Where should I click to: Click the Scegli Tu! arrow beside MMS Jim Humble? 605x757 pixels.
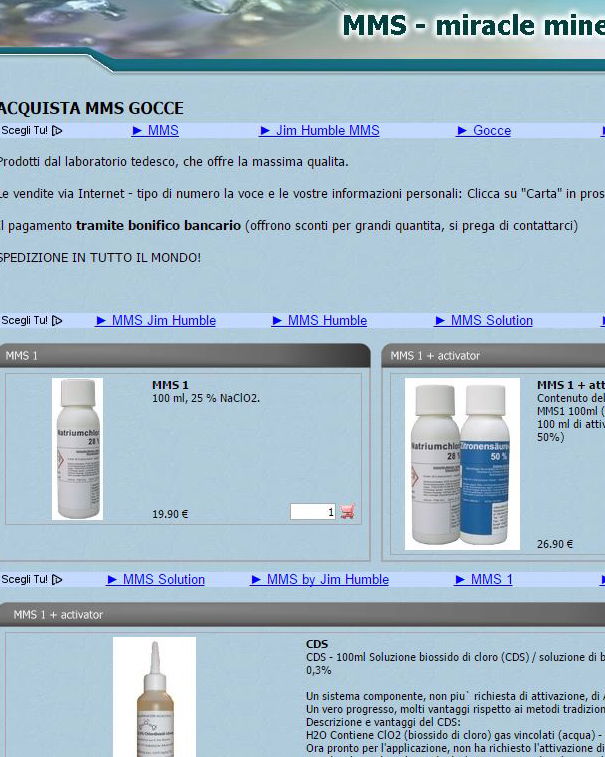pos(57,321)
